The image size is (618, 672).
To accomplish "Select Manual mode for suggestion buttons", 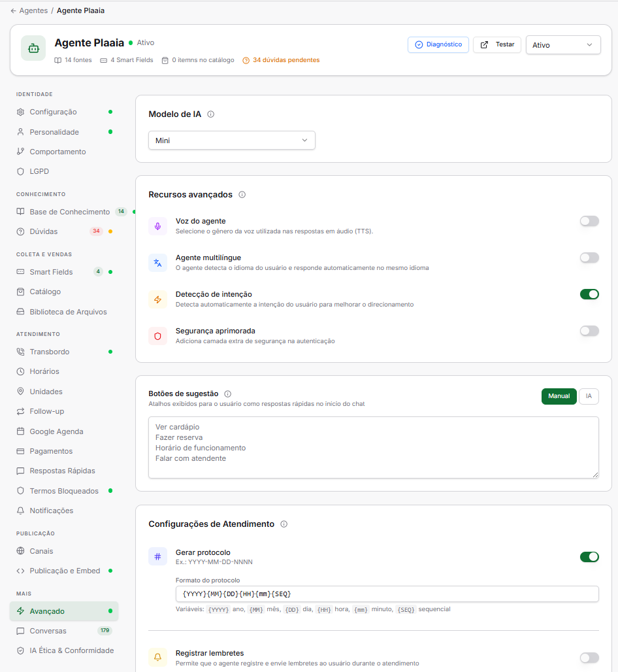I will [559, 396].
